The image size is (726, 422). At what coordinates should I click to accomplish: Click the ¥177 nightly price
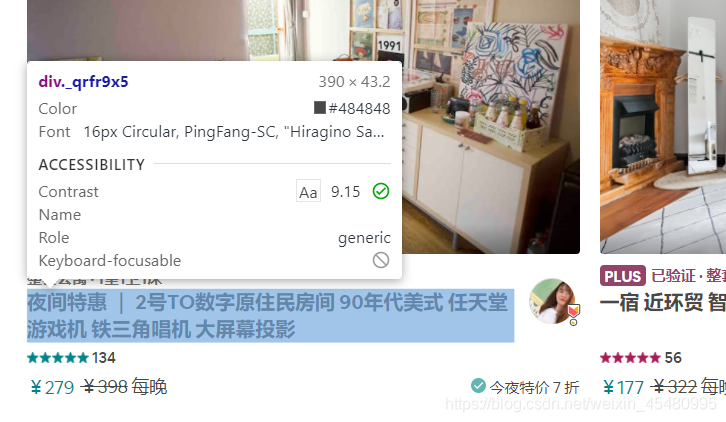point(623,387)
